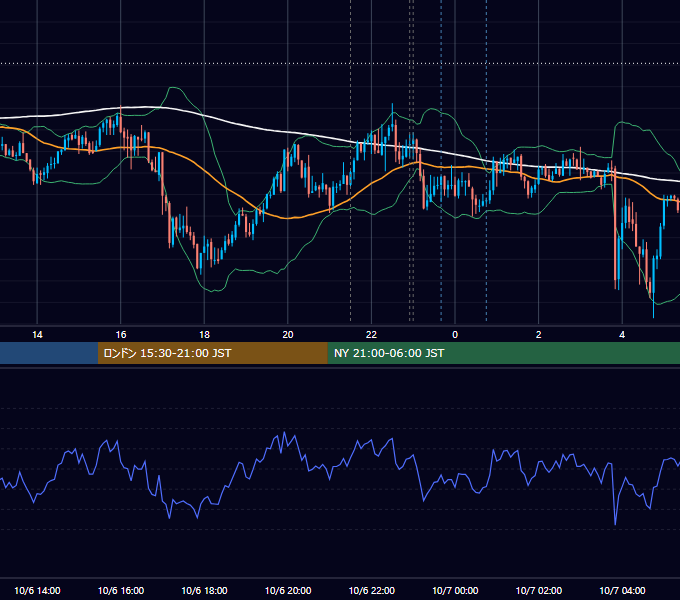Click the 10/6 20:00 date label
The height and width of the screenshot is (600, 680).
pyautogui.click(x=288, y=590)
